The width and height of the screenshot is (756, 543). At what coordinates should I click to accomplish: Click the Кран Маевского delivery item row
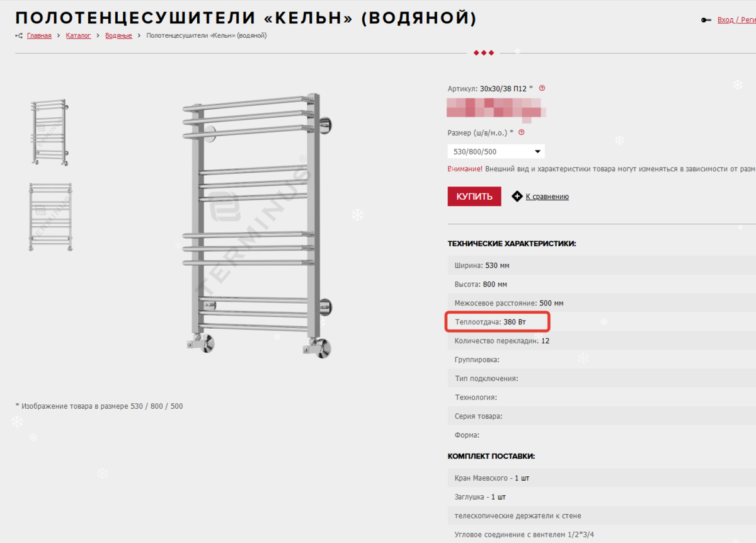[x=602, y=478]
